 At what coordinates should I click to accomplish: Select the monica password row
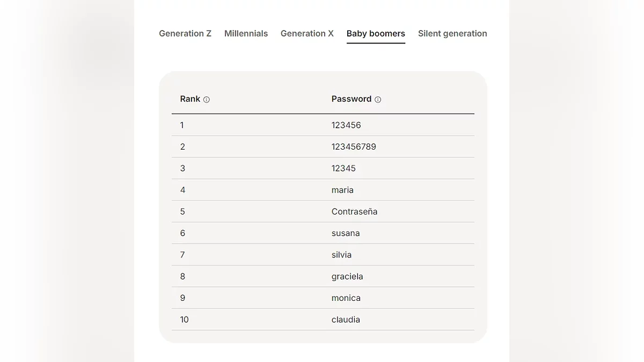coord(346,298)
